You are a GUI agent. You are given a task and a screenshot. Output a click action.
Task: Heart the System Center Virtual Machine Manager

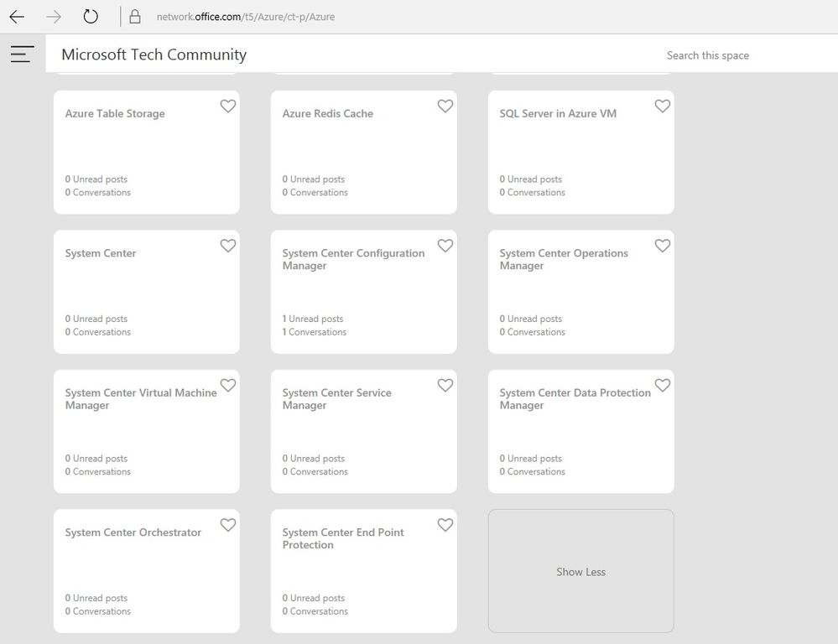(x=228, y=386)
